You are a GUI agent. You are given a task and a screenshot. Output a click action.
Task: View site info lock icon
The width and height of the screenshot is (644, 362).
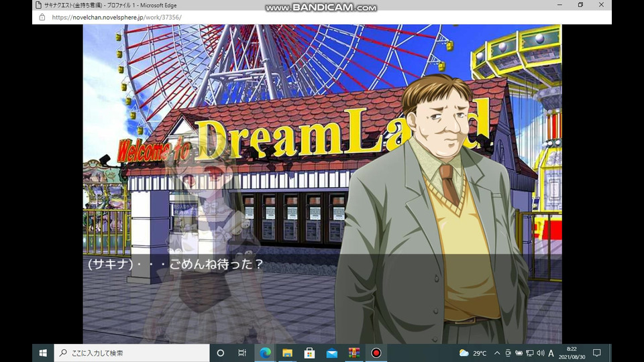coord(42,17)
